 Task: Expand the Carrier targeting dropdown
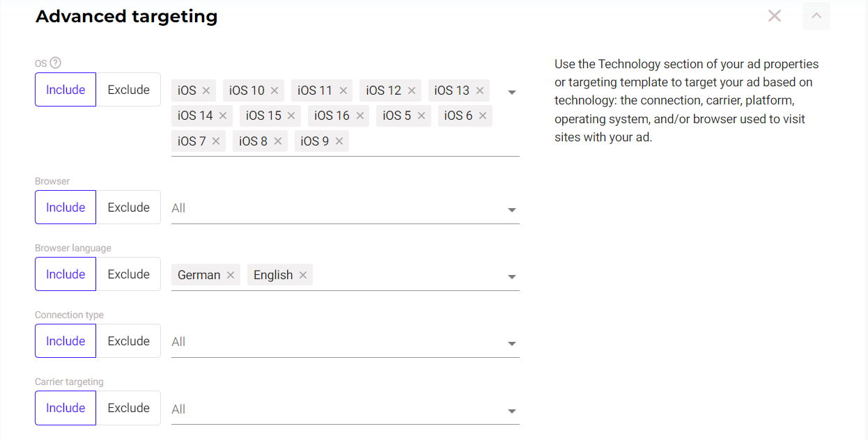pyautogui.click(x=512, y=411)
